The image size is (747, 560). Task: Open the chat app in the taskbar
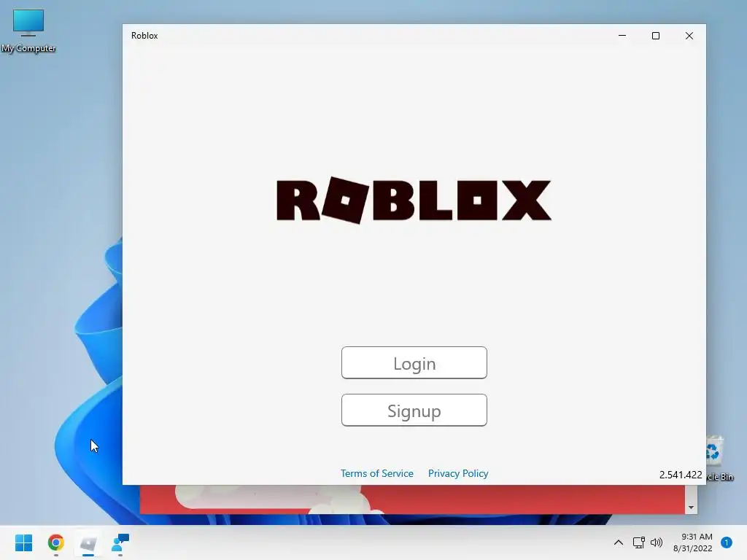click(x=120, y=542)
